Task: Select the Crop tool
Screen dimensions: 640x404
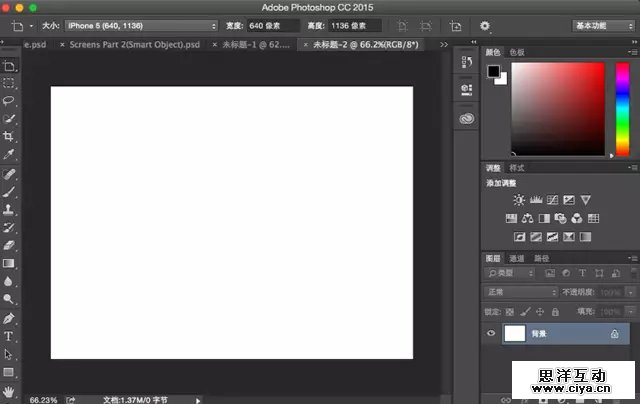Action: 9,136
